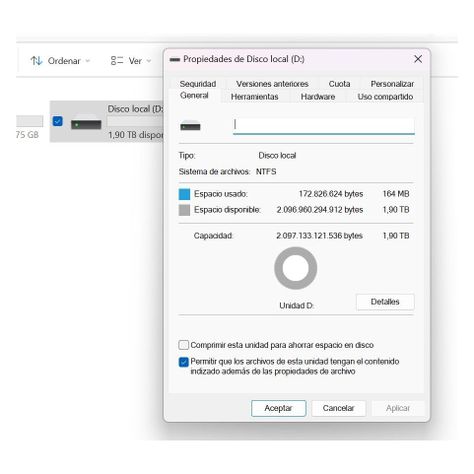The image size is (474, 474).
Task: Select the General tab
Action: coord(194,96)
